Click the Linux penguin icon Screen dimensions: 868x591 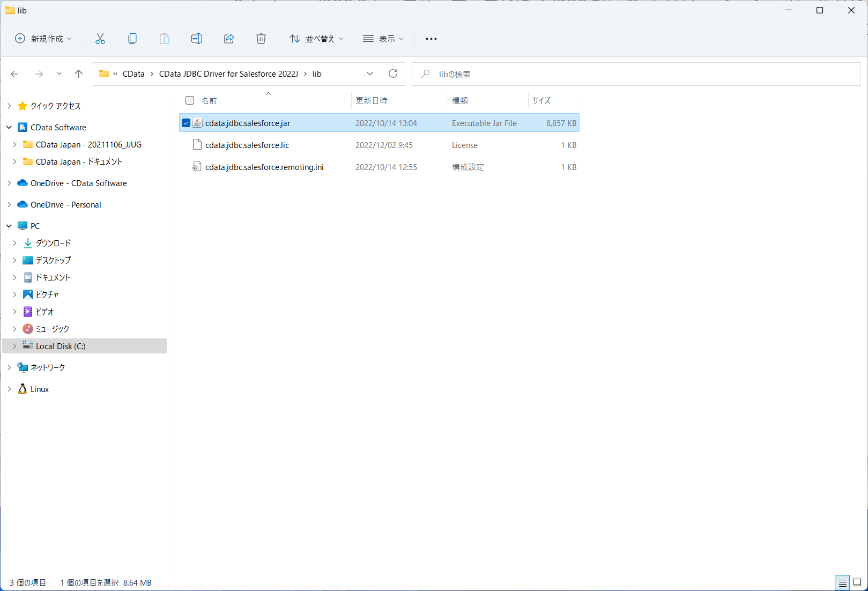(23, 389)
